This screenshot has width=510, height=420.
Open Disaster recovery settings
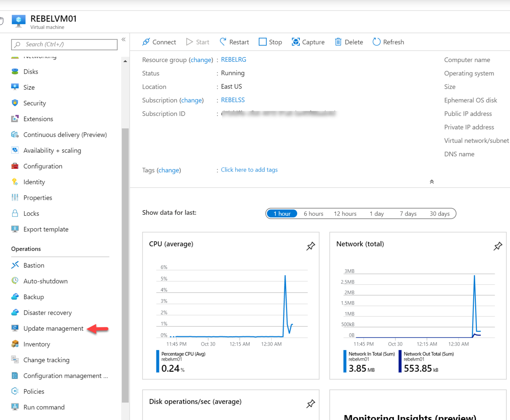point(47,312)
